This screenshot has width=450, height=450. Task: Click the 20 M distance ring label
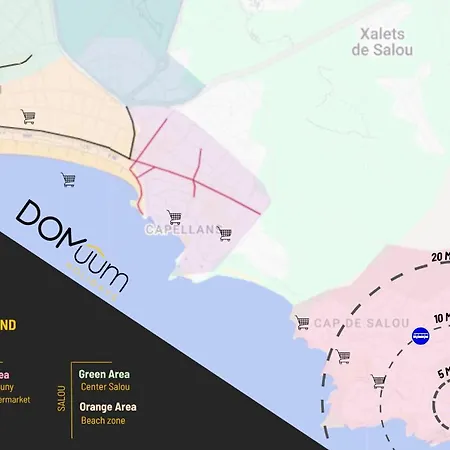click(441, 257)
